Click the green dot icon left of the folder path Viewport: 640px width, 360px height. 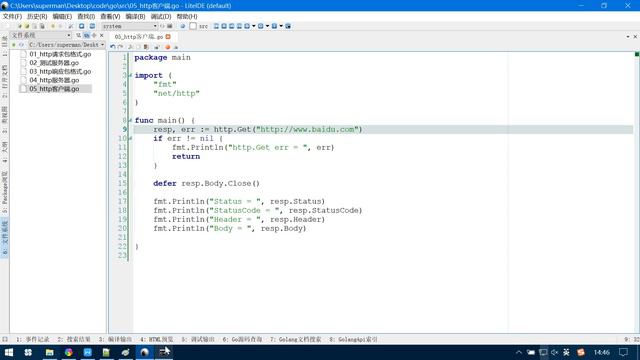[x=13, y=45]
